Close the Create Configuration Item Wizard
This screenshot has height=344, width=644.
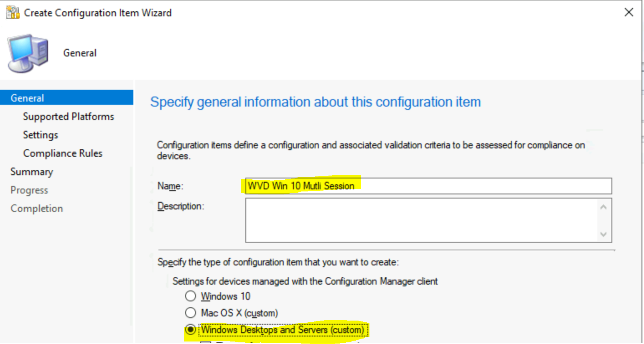coord(629,13)
